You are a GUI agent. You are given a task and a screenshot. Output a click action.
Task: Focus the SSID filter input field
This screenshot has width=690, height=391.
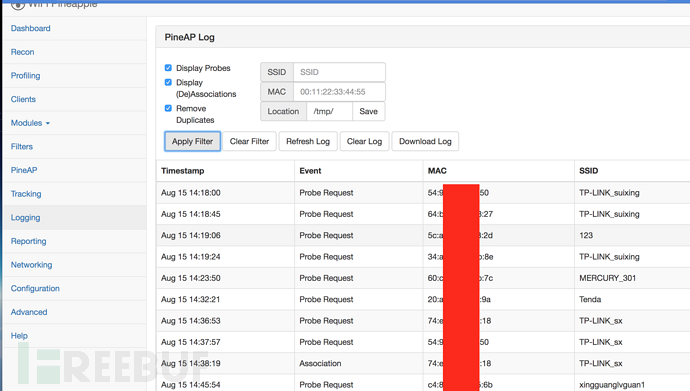tap(339, 72)
